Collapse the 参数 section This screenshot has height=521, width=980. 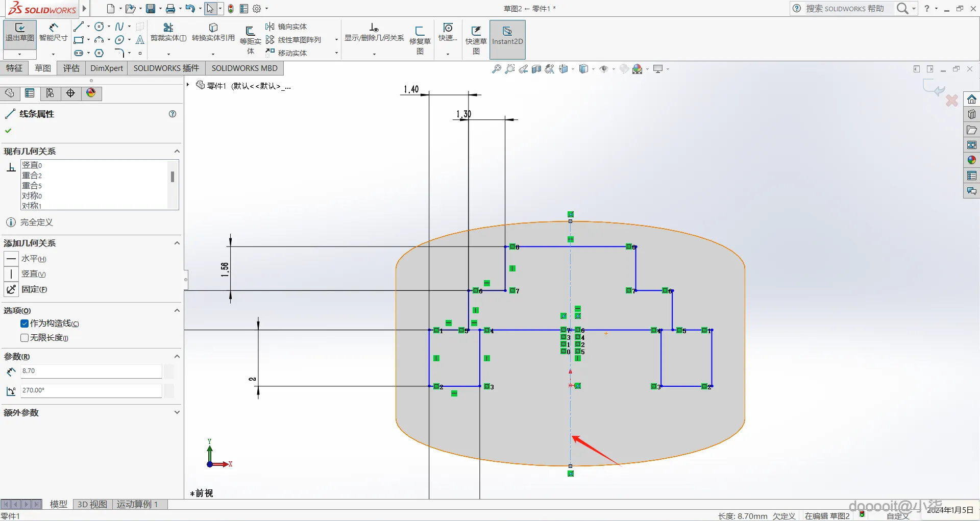click(177, 356)
